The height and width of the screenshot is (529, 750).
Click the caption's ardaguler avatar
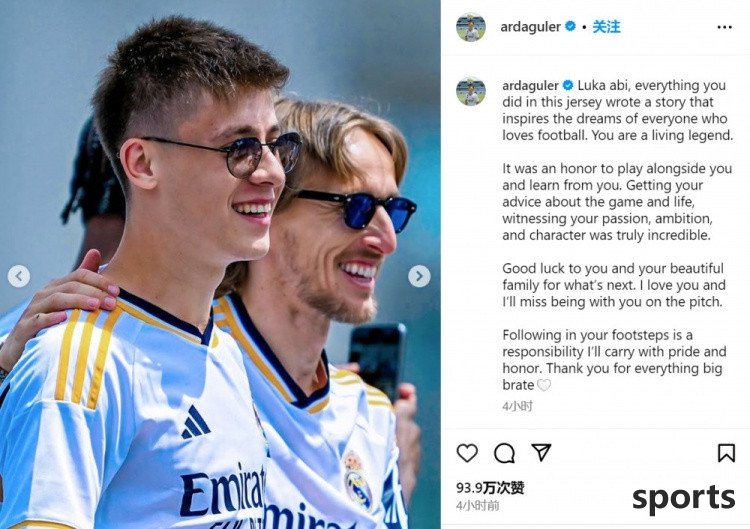pyautogui.click(x=471, y=91)
